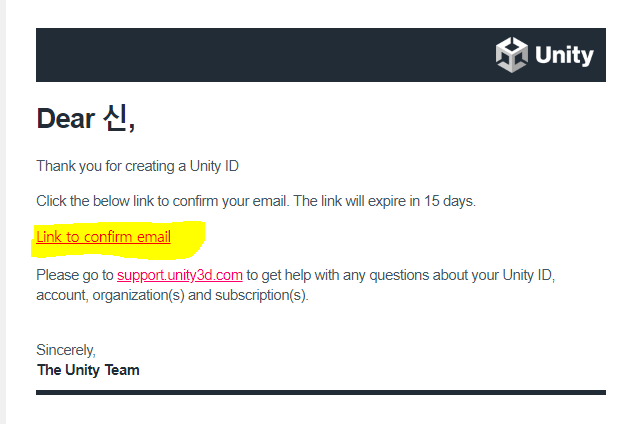Click "Thank you for creating a Unity ID"

point(138,165)
